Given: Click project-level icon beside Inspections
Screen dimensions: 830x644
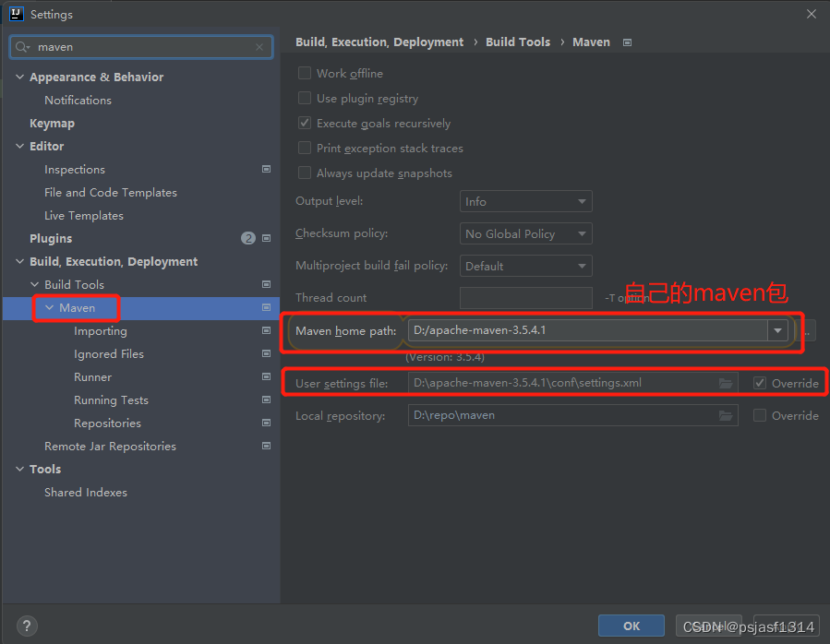Looking at the screenshot, I should [x=266, y=170].
